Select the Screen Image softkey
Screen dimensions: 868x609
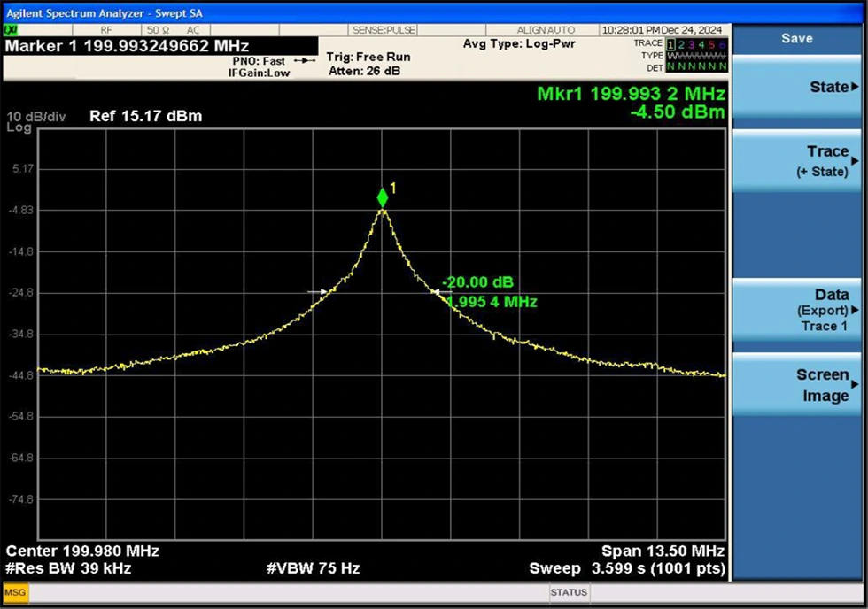pyautogui.click(x=797, y=385)
